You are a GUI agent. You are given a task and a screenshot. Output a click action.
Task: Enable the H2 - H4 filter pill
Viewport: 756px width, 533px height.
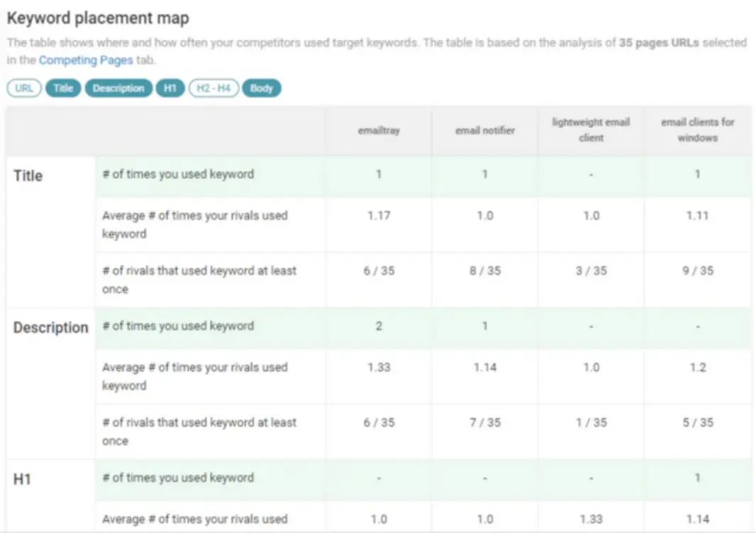212,88
